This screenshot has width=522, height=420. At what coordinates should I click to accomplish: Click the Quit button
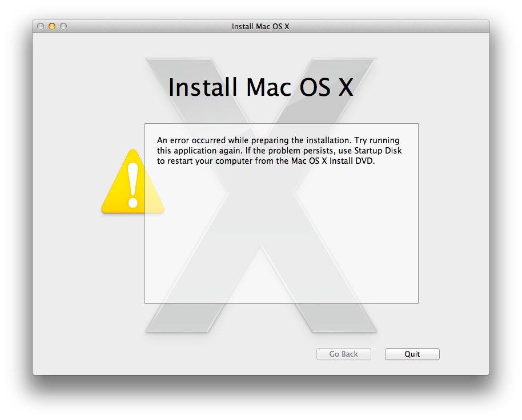click(412, 354)
